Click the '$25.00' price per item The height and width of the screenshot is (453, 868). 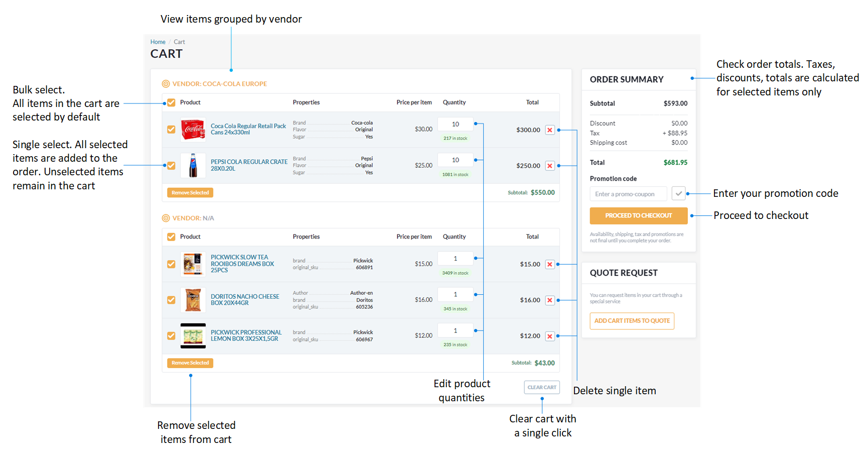pyautogui.click(x=423, y=165)
